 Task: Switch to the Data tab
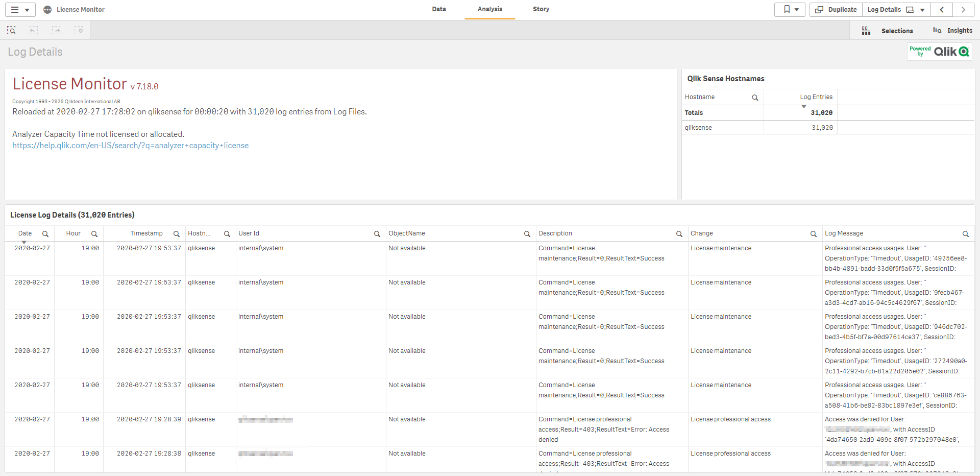pos(439,9)
